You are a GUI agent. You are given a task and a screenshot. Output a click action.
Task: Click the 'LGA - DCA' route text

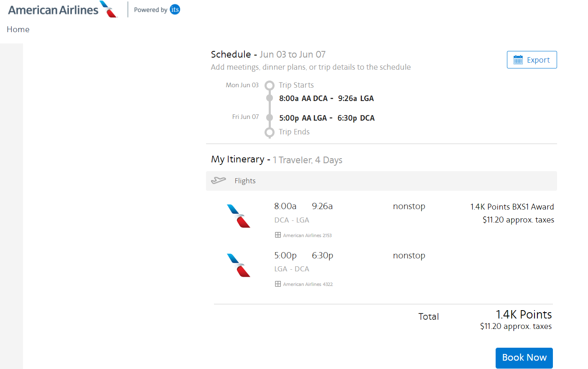pos(292,269)
